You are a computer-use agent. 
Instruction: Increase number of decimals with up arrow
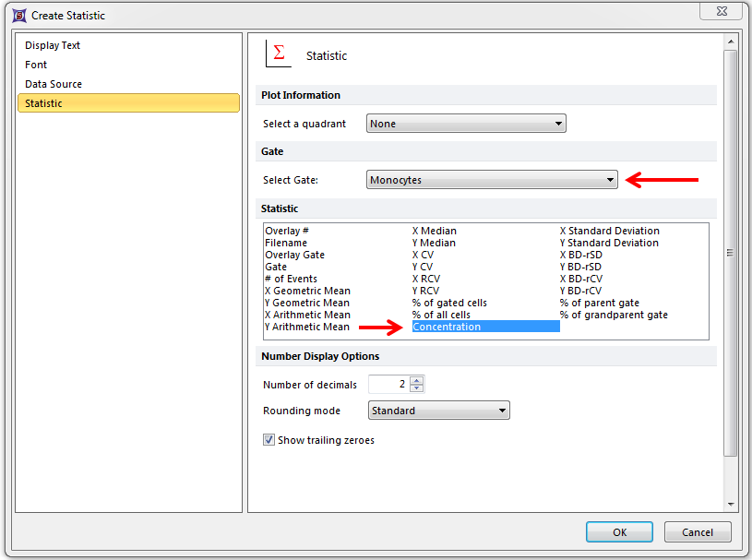click(x=417, y=380)
